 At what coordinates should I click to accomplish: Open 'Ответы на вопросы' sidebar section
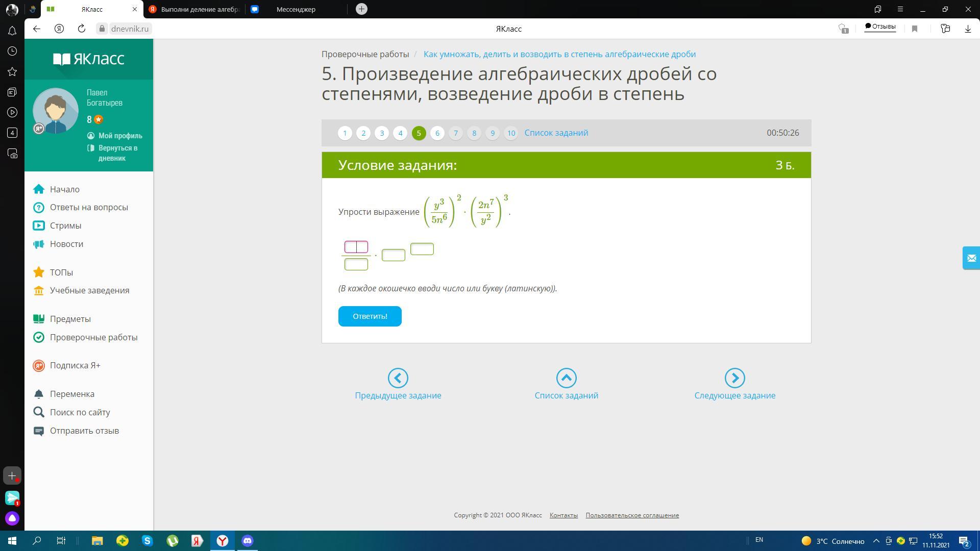(x=89, y=207)
